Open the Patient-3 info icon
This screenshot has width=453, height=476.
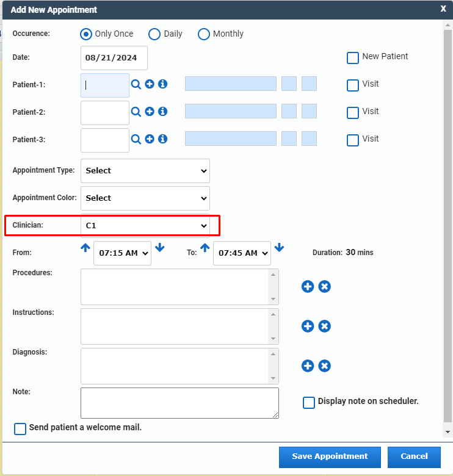tap(163, 139)
